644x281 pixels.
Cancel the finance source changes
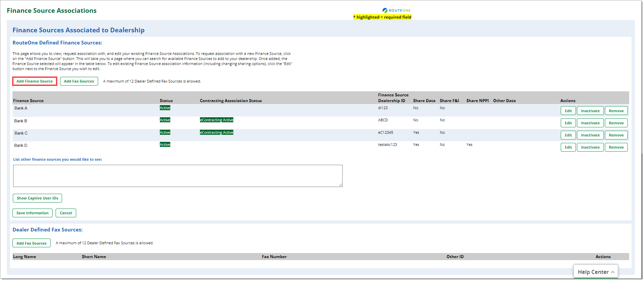click(66, 213)
